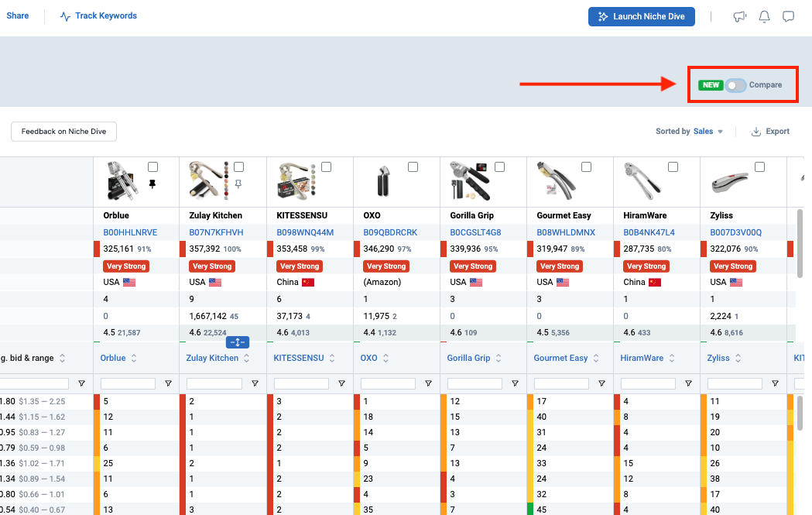812x515 pixels.
Task: Click the Gourmet Easy column header text
Action: [560, 358]
